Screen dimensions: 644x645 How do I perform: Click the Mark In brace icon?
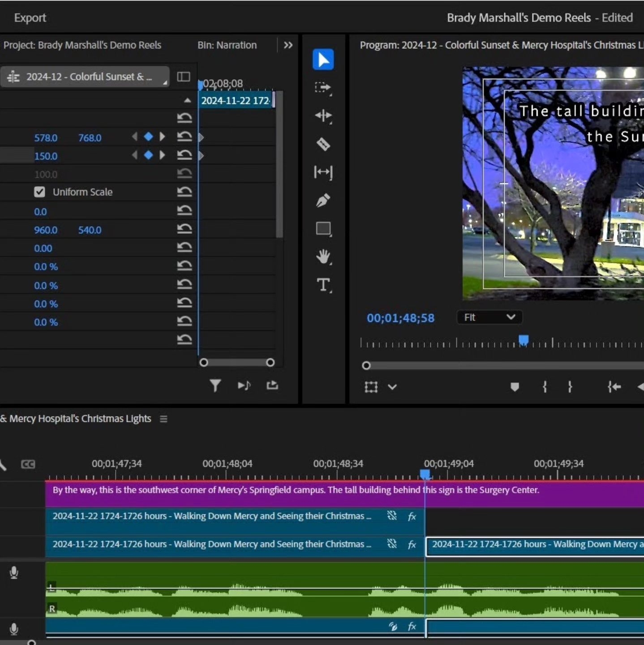545,387
